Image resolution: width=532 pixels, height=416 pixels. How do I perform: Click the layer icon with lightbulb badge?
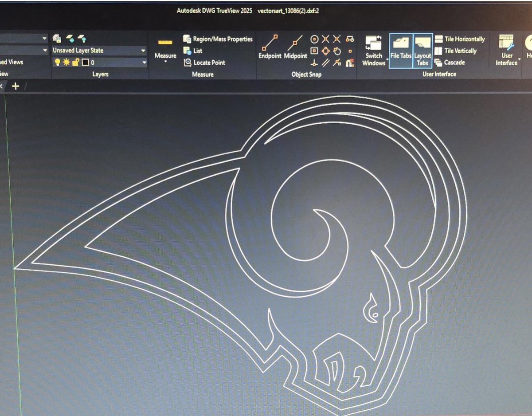82,39
